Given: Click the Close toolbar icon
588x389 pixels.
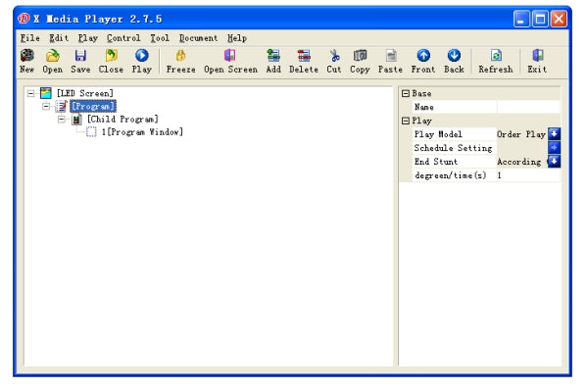Looking at the screenshot, I should tap(111, 56).
